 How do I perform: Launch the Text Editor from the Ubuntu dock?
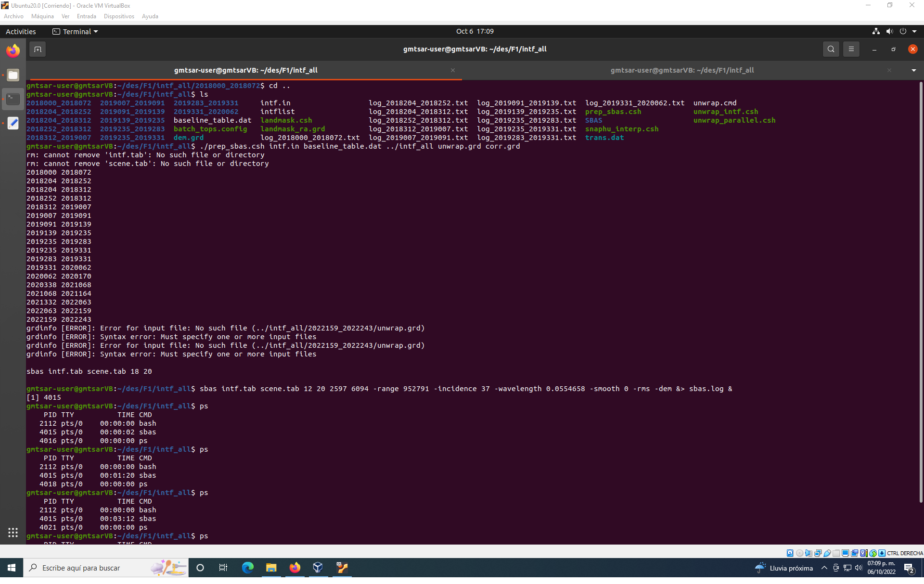[x=13, y=123]
